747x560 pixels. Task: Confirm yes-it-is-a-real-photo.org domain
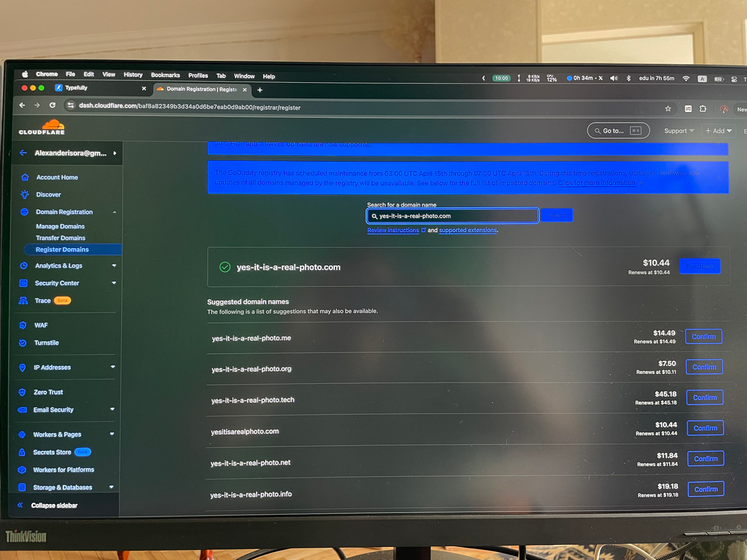pyautogui.click(x=704, y=367)
